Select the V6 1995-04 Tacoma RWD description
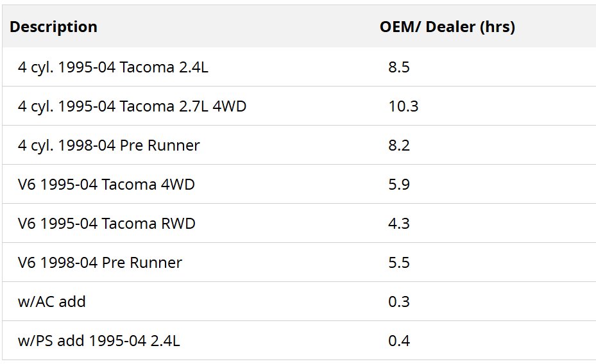 click(106, 224)
